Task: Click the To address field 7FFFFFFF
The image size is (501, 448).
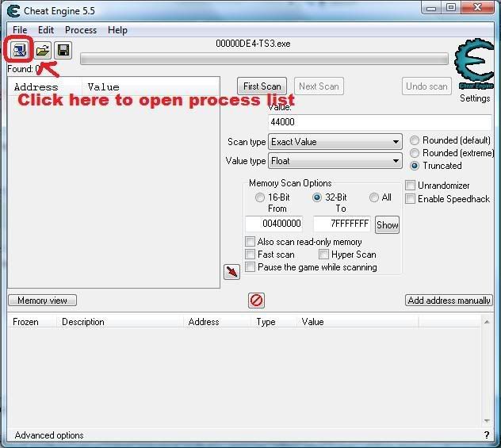Action: tap(342, 224)
